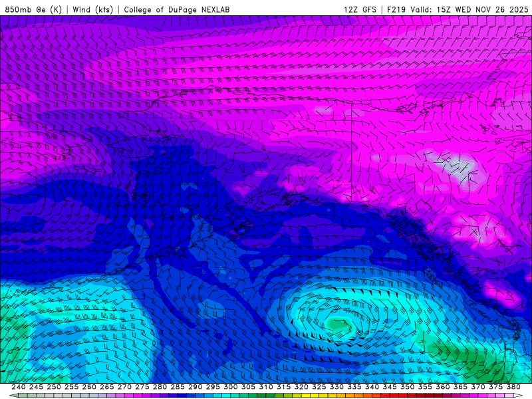Image resolution: width=532 pixels, height=399 pixels.
Task: Click the 'F219' forecast hour text
Action: pos(396,9)
